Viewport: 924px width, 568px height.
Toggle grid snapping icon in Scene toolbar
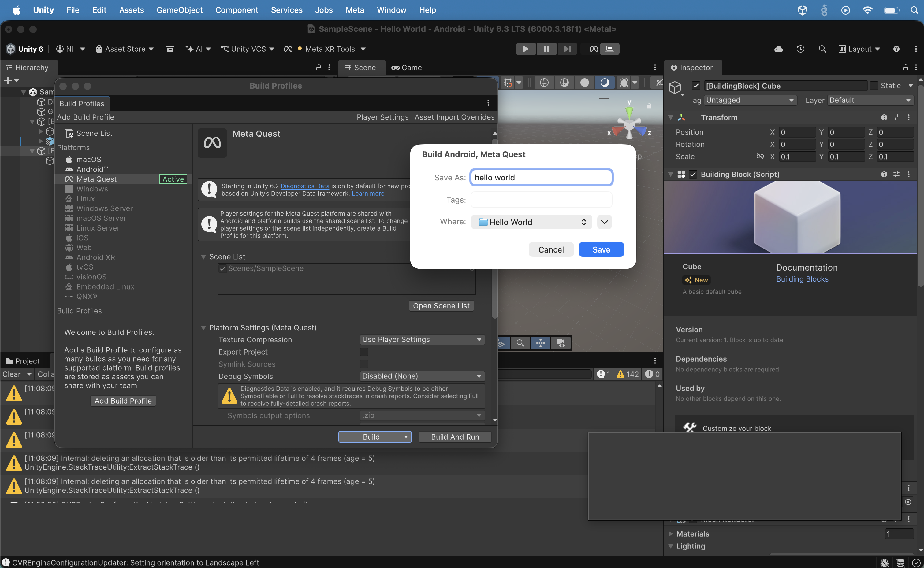508,82
